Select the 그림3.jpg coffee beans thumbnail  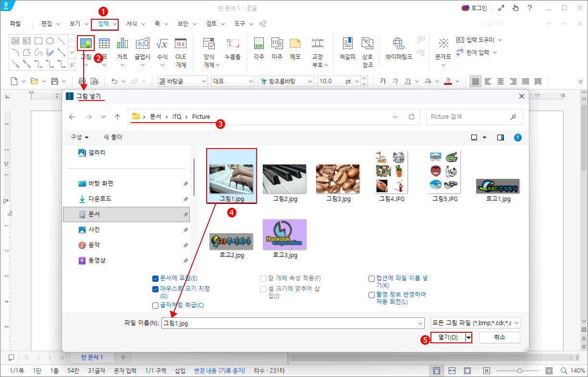pos(338,179)
